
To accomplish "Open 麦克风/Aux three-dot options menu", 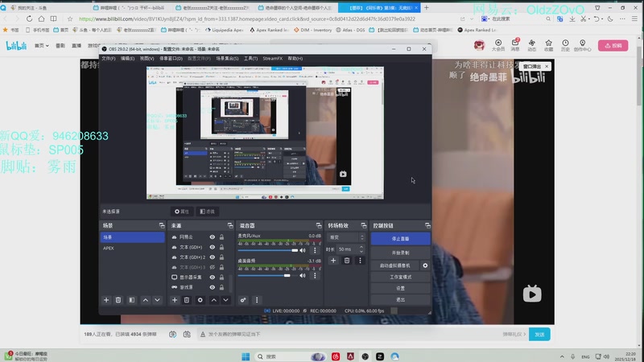I will pos(315,250).
